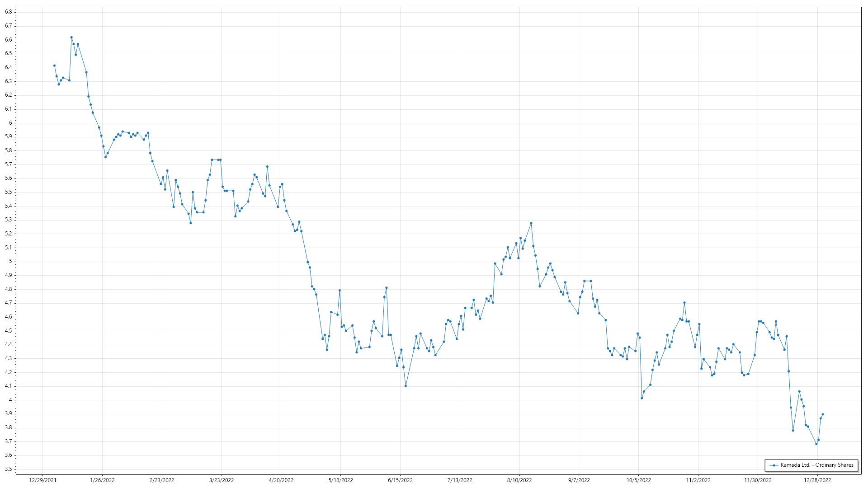Click the 7/13/2022 date label
Viewport: 868px width, 488px height.
point(460,480)
